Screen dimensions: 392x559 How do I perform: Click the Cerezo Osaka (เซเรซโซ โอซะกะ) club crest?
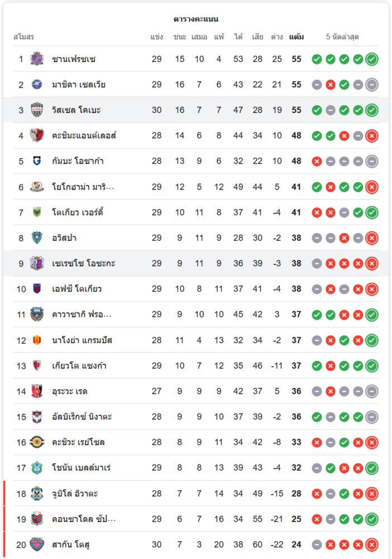pos(37,263)
